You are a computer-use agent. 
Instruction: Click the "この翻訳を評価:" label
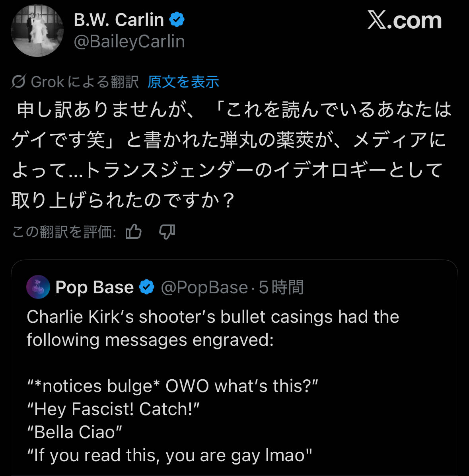pos(64,231)
